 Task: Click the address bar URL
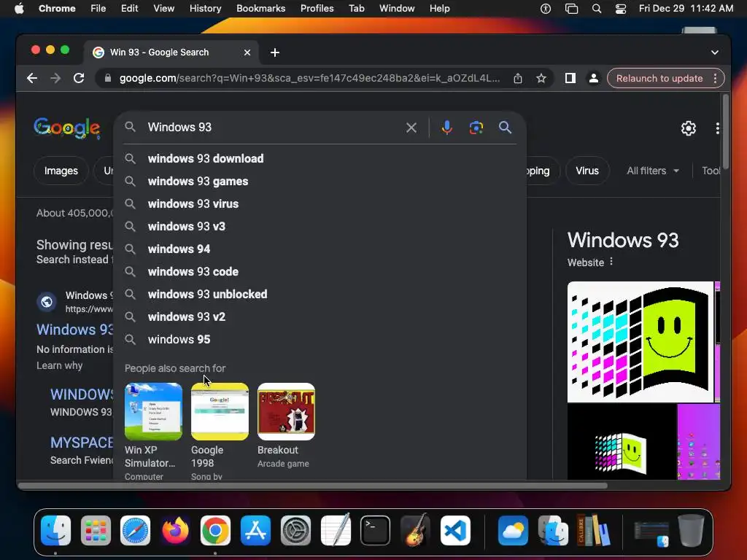click(309, 78)
